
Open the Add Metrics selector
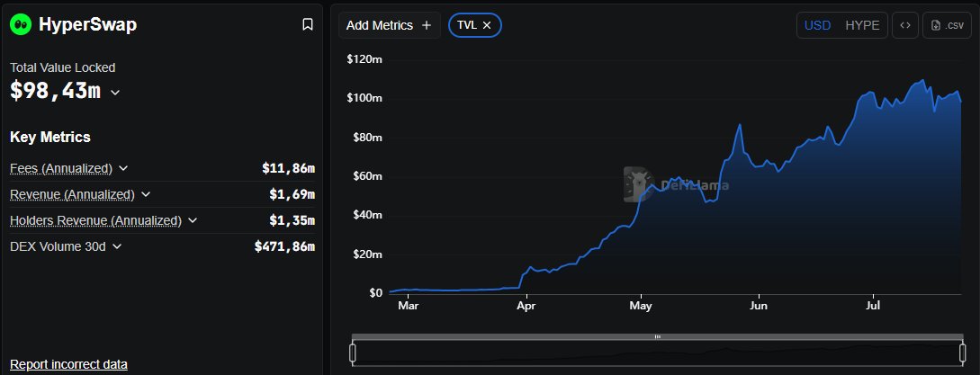(390, 25)
